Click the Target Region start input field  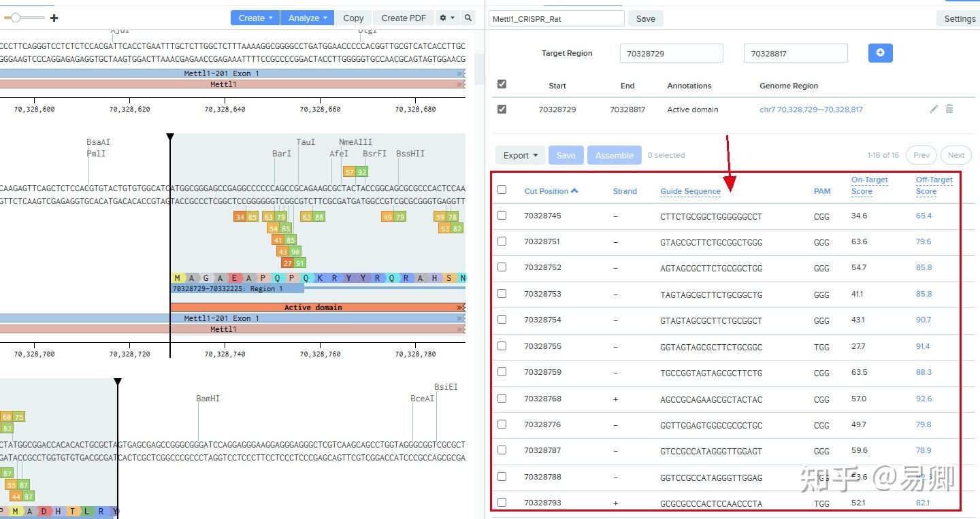tap(671, 52)
